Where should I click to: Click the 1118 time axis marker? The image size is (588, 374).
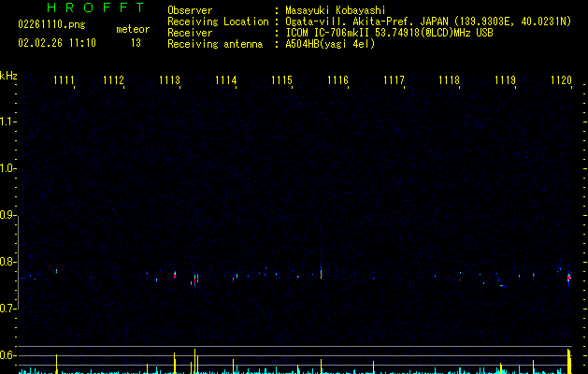pyautogui.click(x=450, y=80)
